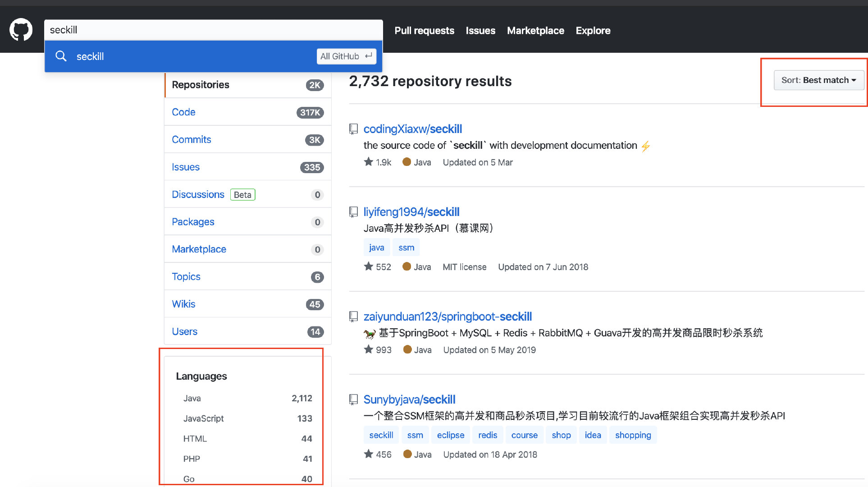This screenshot has width=868, height=487.
Task: Switch to Discussions Beta results
Action: (x=248, y=194)
